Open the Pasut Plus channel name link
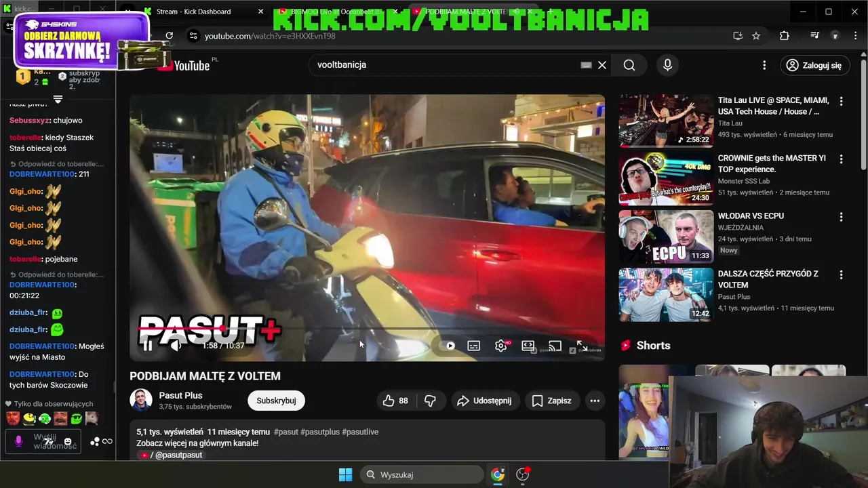The image size is (868, 488). tap(180, 395)
